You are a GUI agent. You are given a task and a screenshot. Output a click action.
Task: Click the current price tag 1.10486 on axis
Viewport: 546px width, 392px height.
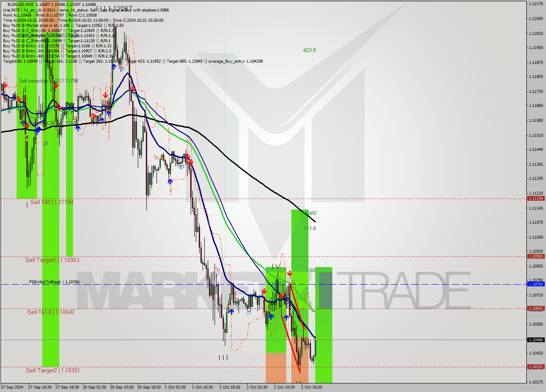click(535, 340)
